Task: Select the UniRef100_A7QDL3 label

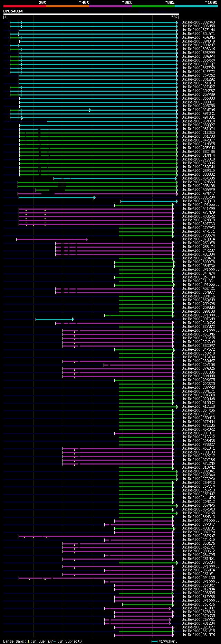Action: [198, 201]
